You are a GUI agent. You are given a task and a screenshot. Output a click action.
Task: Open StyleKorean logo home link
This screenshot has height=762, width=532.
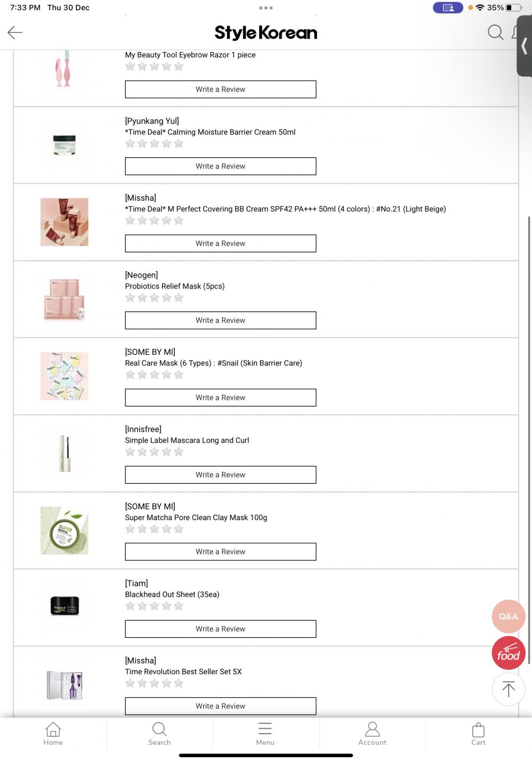(x=266, y=33)
